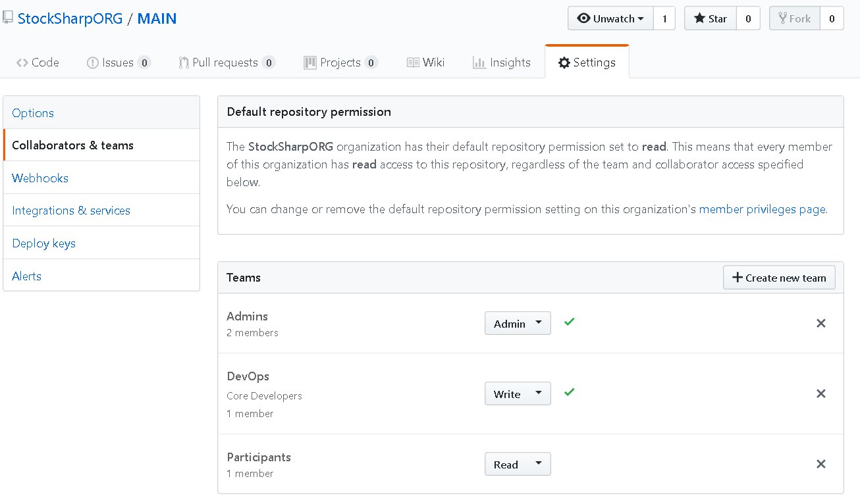Open Options in the settings sidebar
This screenshot has height=504, width=860.
click(101, 113)
